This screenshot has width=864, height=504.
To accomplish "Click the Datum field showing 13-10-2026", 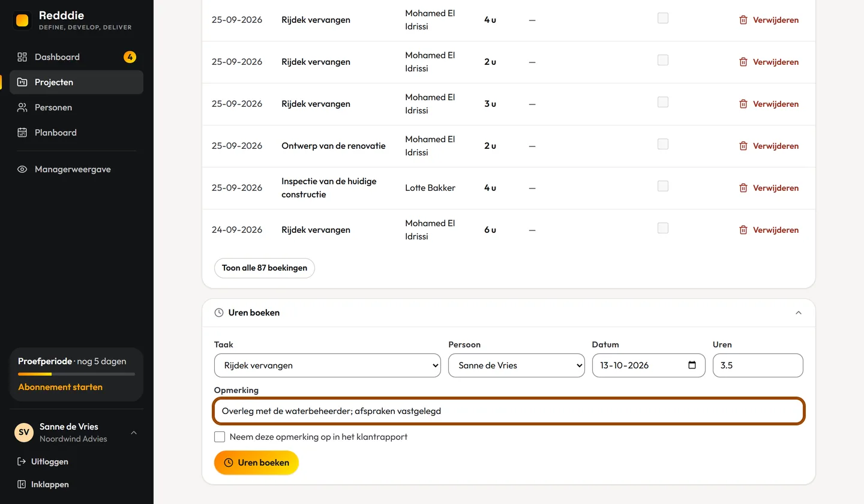I will (x=649, y=365).
